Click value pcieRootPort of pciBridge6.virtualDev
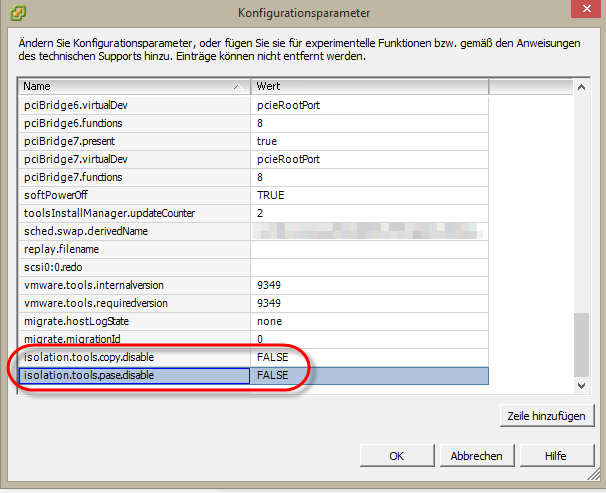606x493 pixels. 370,105
